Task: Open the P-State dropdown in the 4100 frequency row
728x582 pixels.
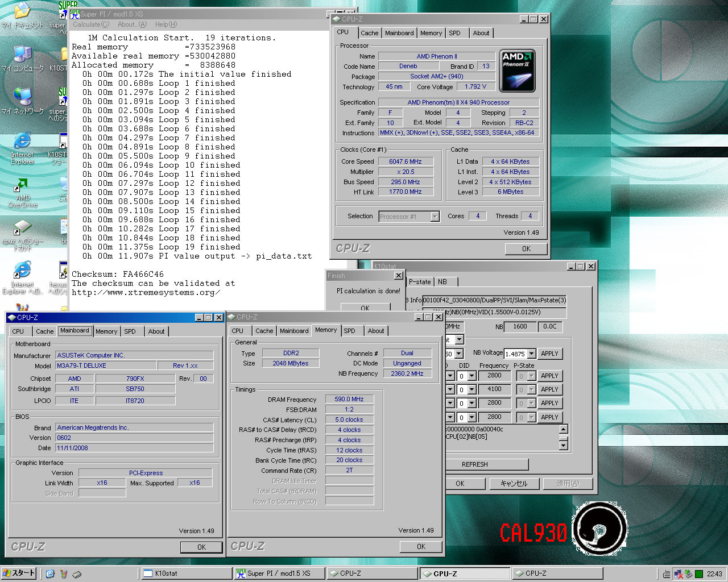Action: tap(531, 389)
